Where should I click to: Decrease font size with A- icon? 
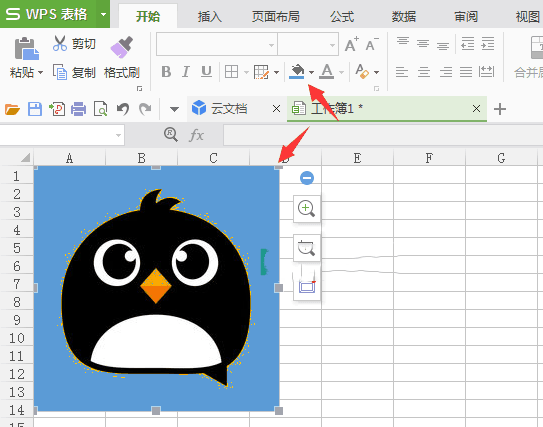tap(372, 44)
